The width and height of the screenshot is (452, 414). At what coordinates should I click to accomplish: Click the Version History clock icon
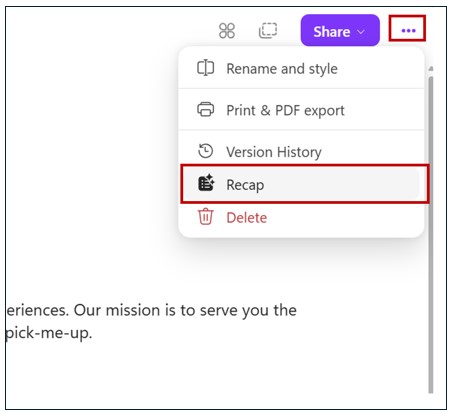tap(205, 151)
